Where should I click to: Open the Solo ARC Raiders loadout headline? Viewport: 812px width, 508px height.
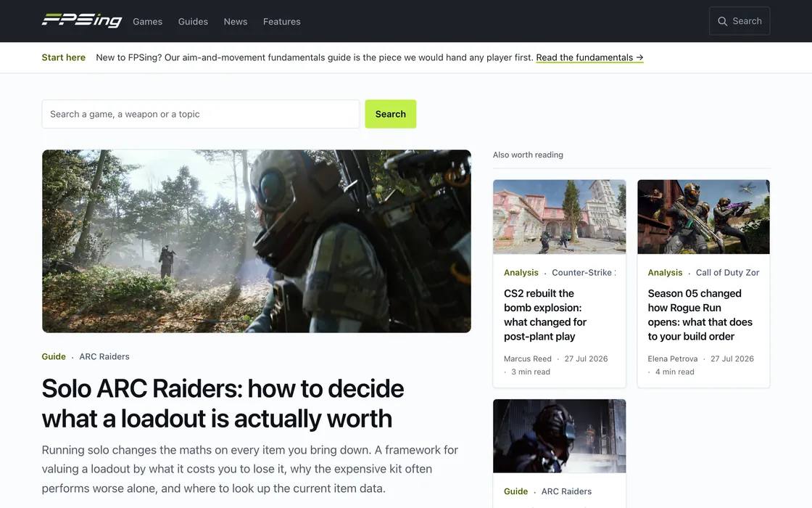point(223,403)
